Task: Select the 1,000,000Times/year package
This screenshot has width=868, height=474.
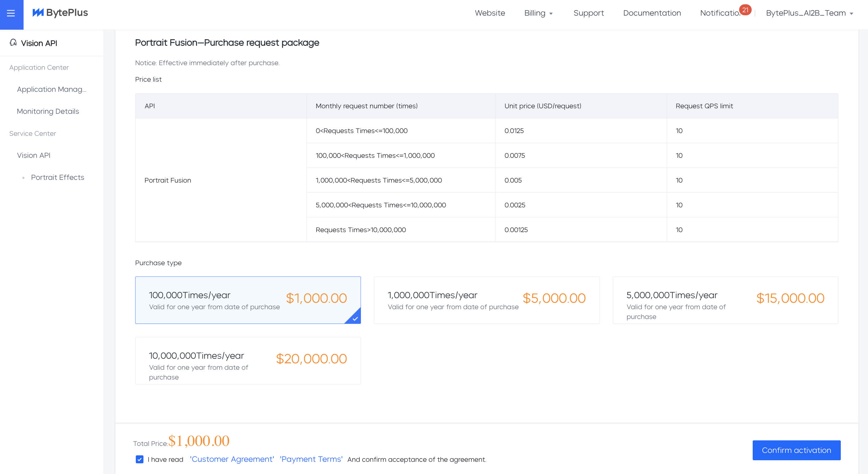Action: point(486,300)
